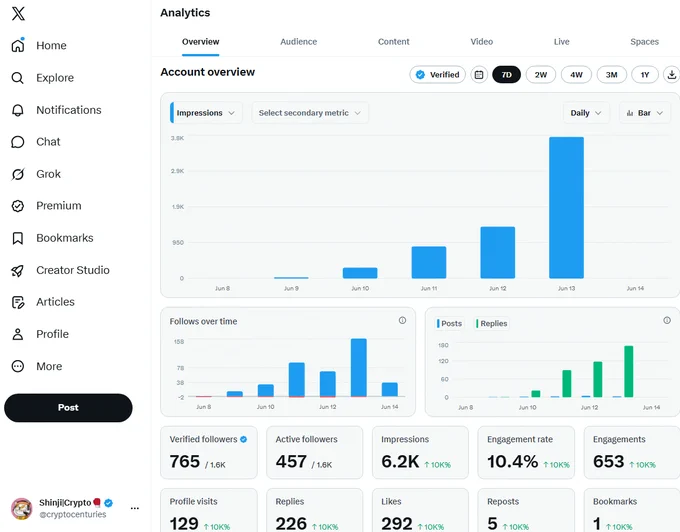Open the Verified followers 765 card

pyautogui.click(x=209, y=453)
